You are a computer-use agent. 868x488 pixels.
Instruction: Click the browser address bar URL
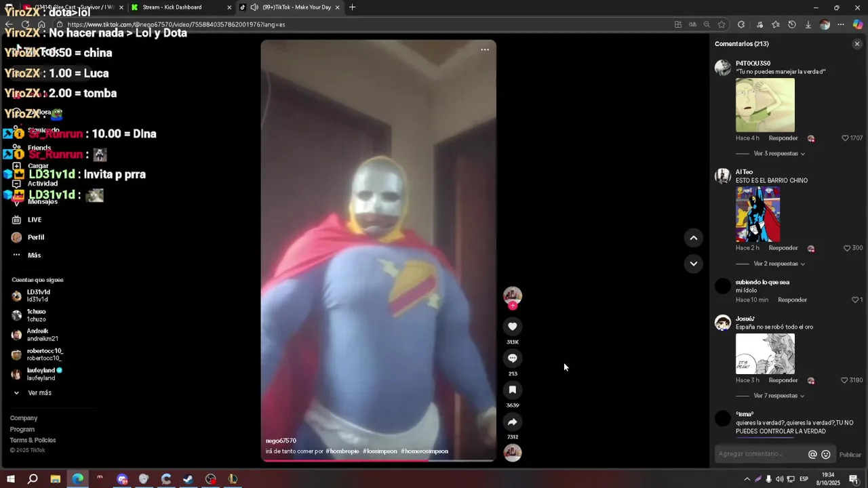pos(176,24)
